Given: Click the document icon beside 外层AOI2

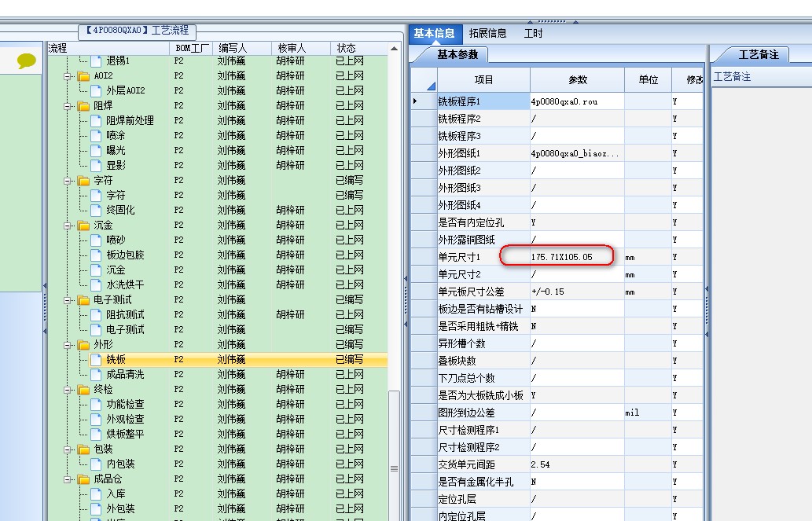Looking at the screenshot, I should click(x=96, y=91).
